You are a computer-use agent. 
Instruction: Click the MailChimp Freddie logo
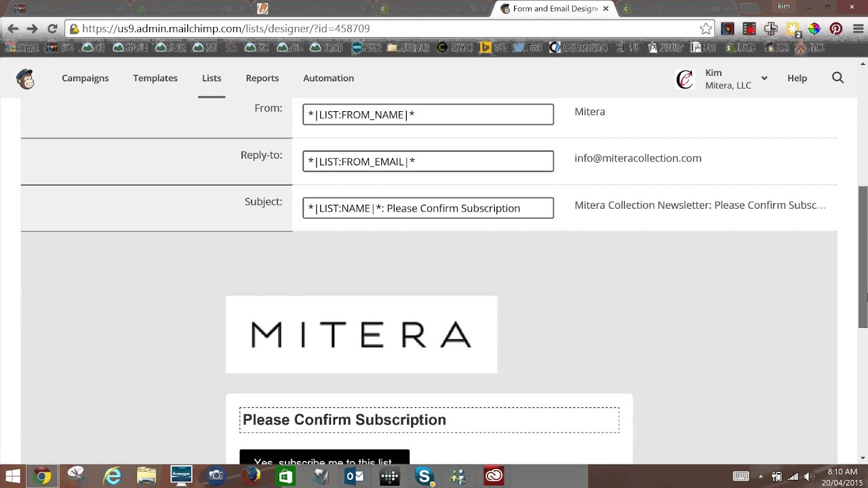(x=26, y=79)
